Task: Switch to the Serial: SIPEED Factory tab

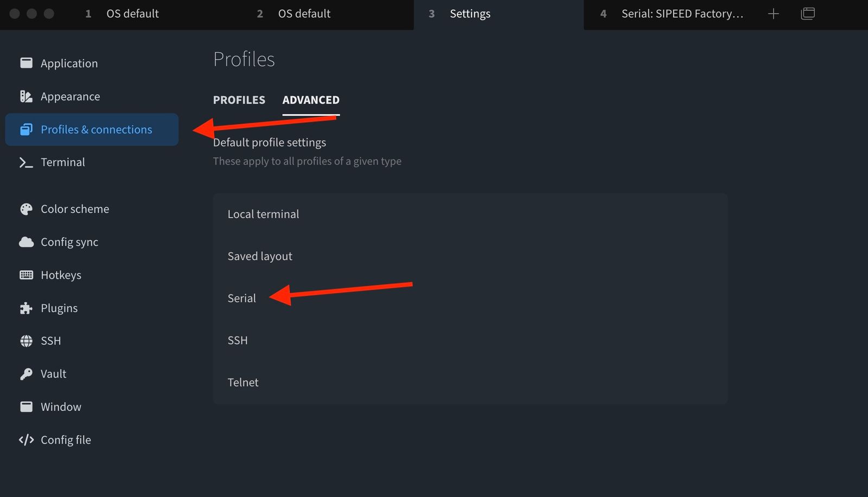Action: 681,14
